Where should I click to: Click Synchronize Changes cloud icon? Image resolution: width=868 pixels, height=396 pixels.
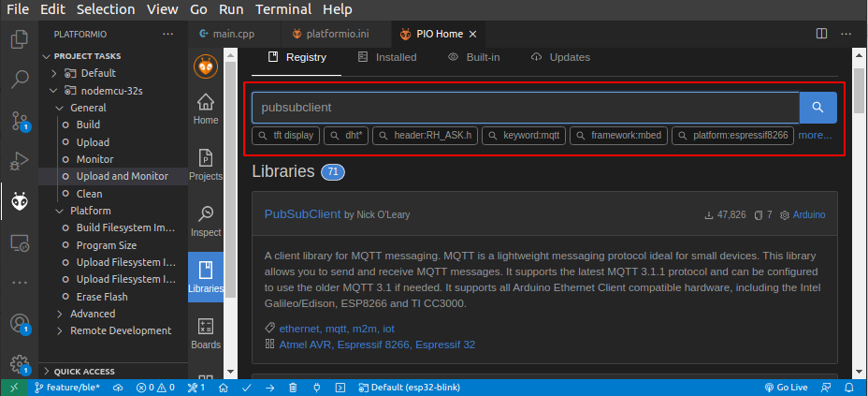[119, 388]
